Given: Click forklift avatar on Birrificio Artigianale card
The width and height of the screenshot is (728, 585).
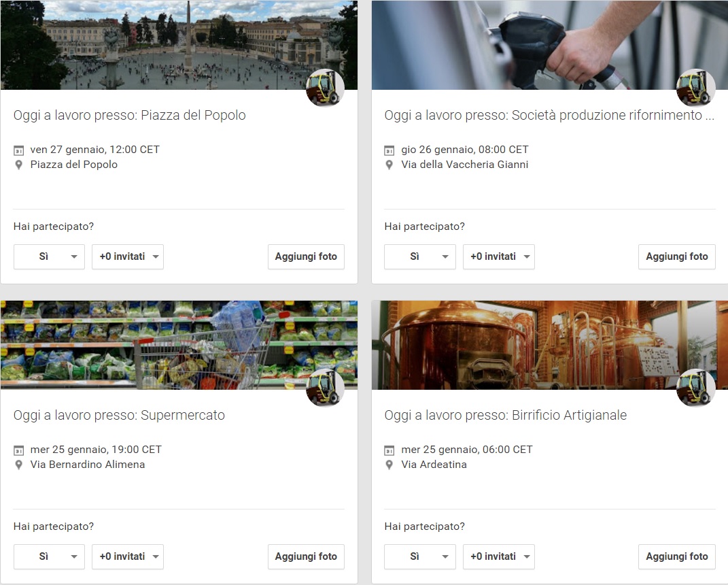Looking at the screenshot, I should 696,388.
